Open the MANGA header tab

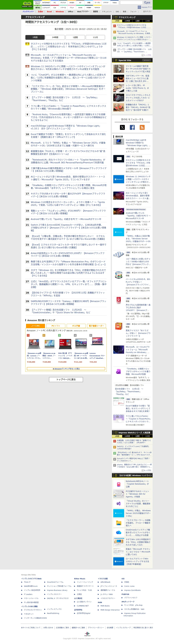coord(97,7)
